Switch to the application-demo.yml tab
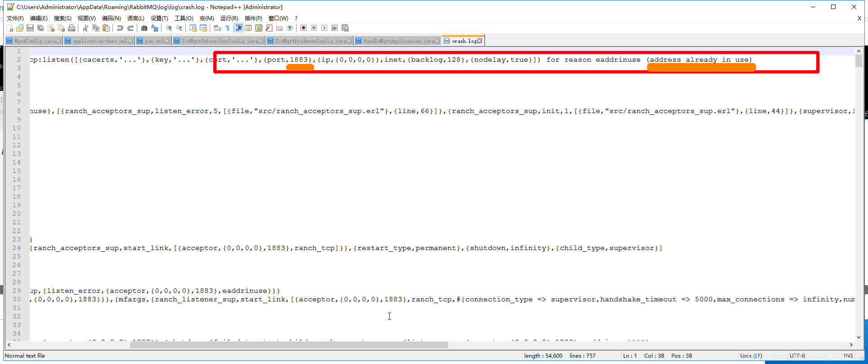868x364 pixels. point(99,41)
